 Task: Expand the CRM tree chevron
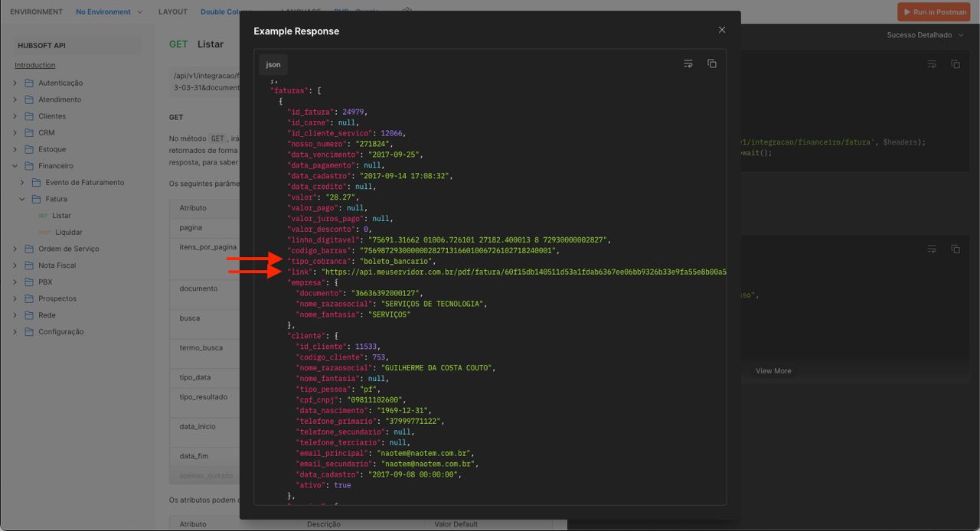[15, 132]
